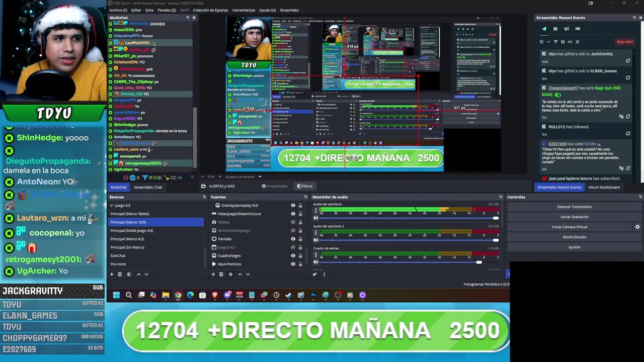Open Windows Start menu on taskbar
This screenshot has height=362, width=644.
click(x=116, y=295)
